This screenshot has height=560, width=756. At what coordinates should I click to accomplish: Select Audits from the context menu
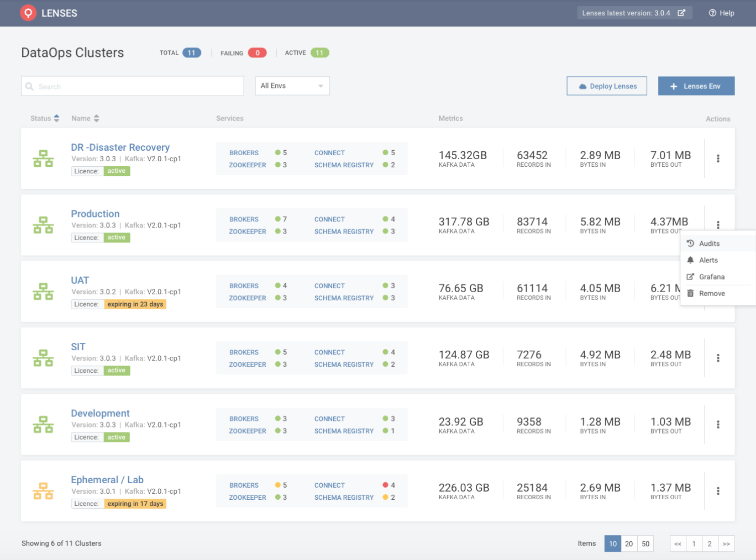click(718, 243)
